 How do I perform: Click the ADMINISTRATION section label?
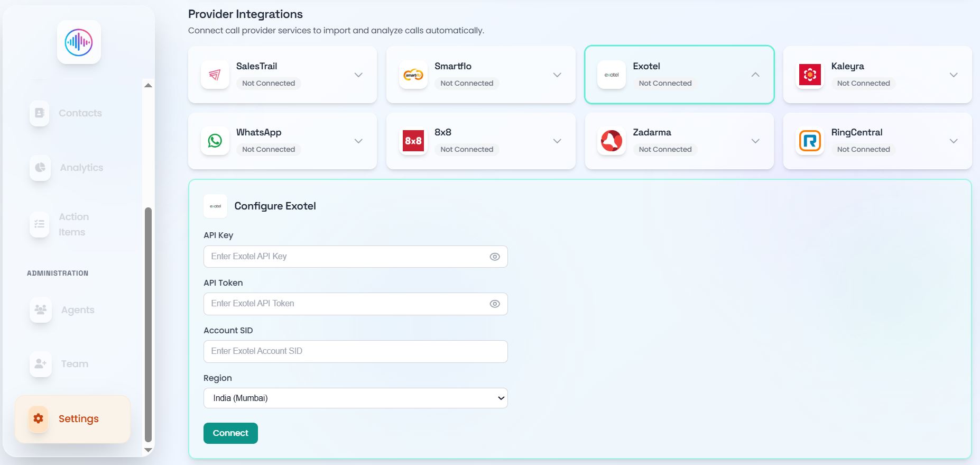[58, 273]
